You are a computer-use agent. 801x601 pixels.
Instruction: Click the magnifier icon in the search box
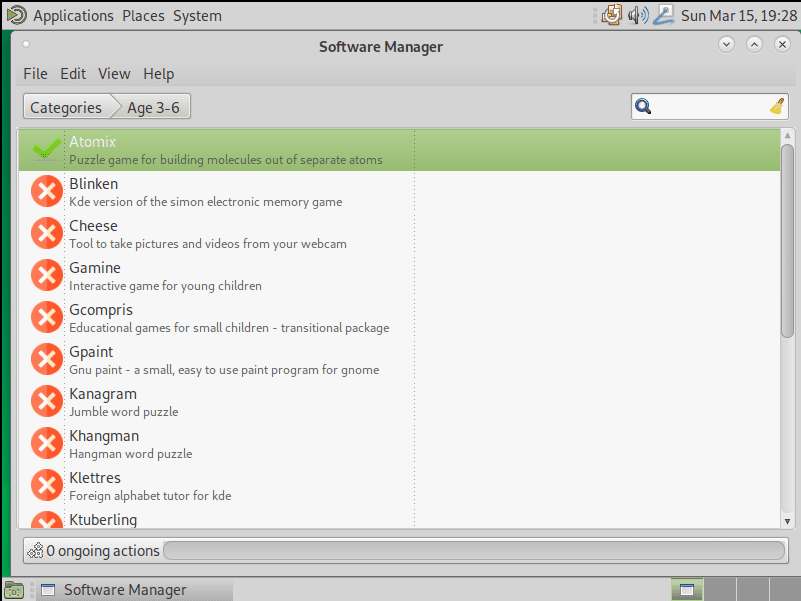pyautogui.click(x=643, y=106)
